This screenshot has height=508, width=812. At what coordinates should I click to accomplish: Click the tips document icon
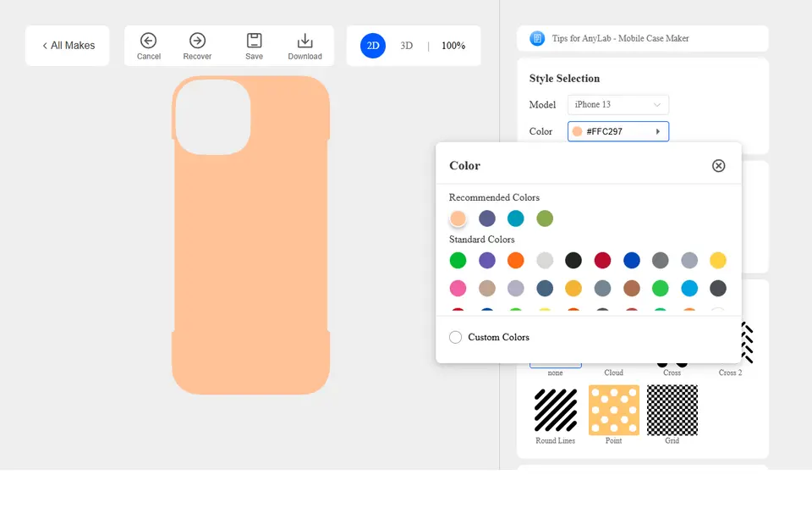[537, 38]
